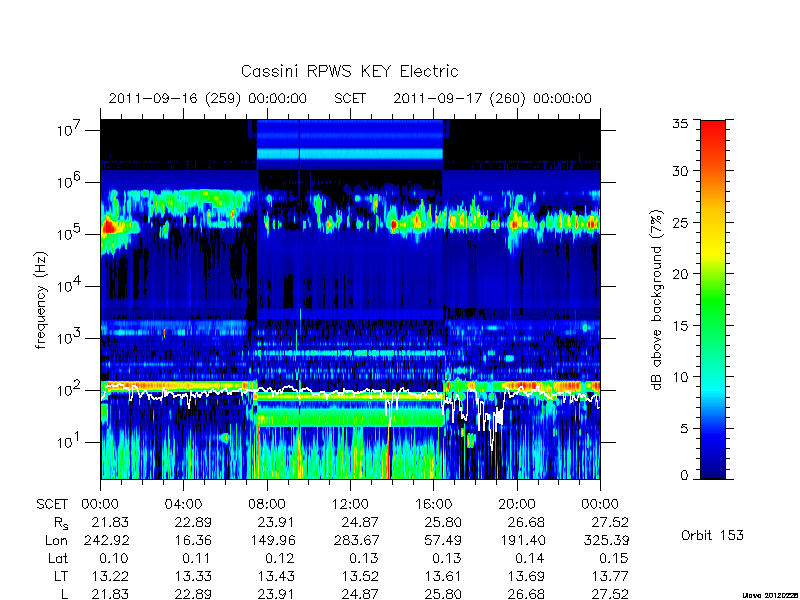Screen dimensions: 800x600
Task: Click the LT value 13.77
Action: (x=610, y=576)
